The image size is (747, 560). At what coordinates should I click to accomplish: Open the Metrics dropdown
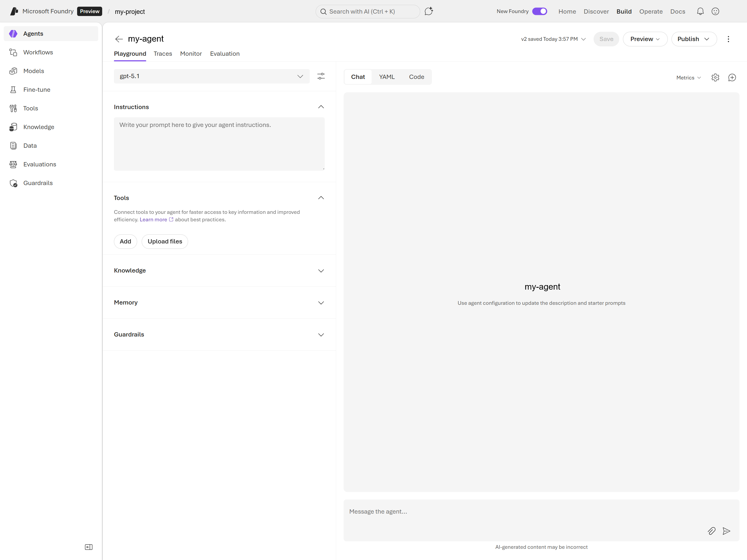pos(688,78)
